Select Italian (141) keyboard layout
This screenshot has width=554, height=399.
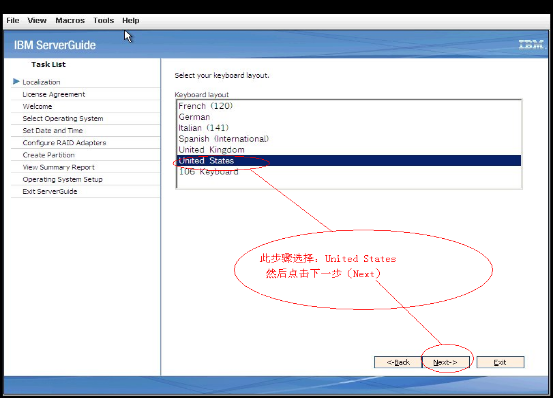349,128
